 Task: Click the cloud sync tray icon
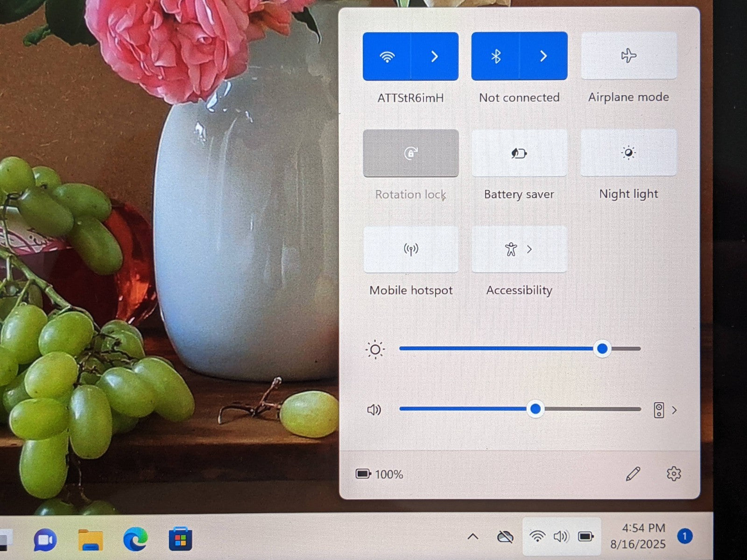(505, 537)
